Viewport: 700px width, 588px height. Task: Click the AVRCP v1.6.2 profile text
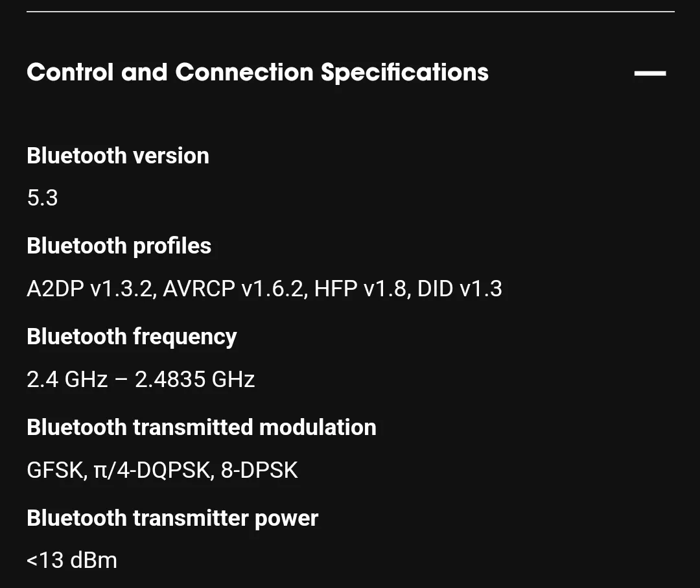(235, 289)
